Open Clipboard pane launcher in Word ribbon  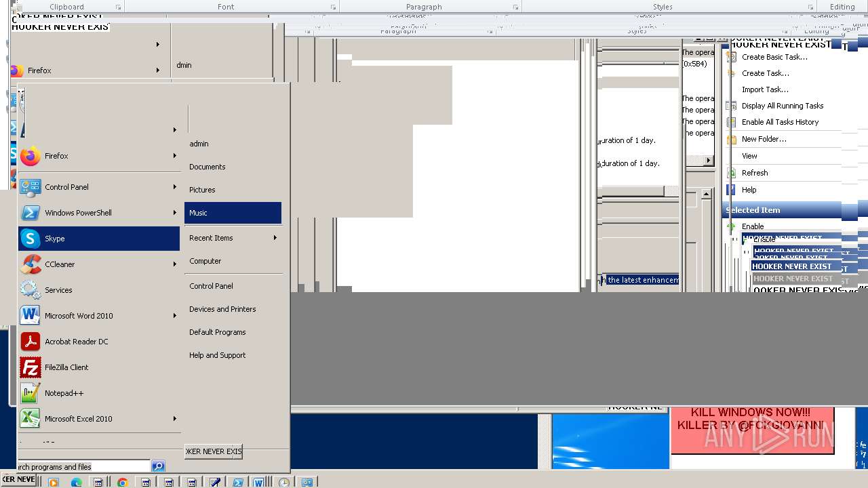tap(118, 7)
